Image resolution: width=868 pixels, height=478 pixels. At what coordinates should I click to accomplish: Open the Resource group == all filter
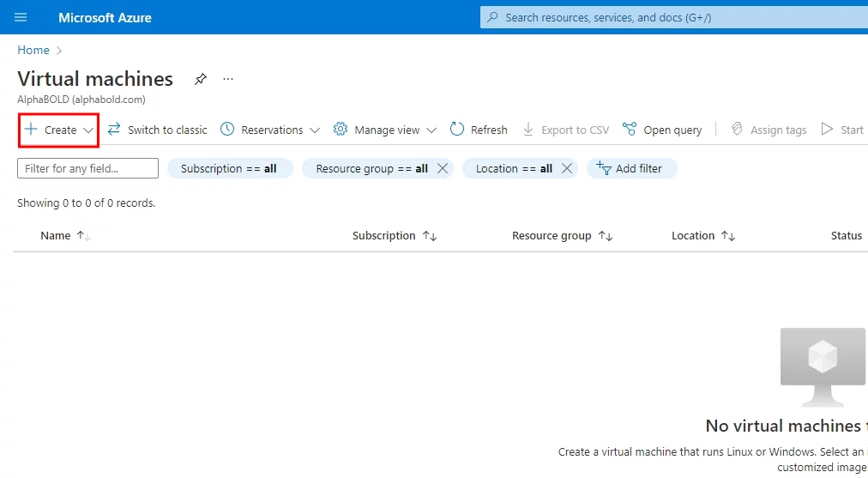coord(371,168)
